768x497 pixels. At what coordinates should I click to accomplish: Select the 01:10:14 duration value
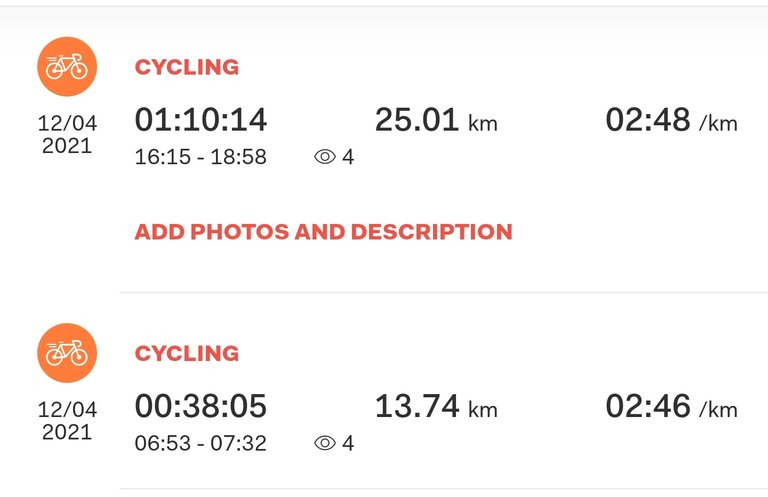coord(201,120)
